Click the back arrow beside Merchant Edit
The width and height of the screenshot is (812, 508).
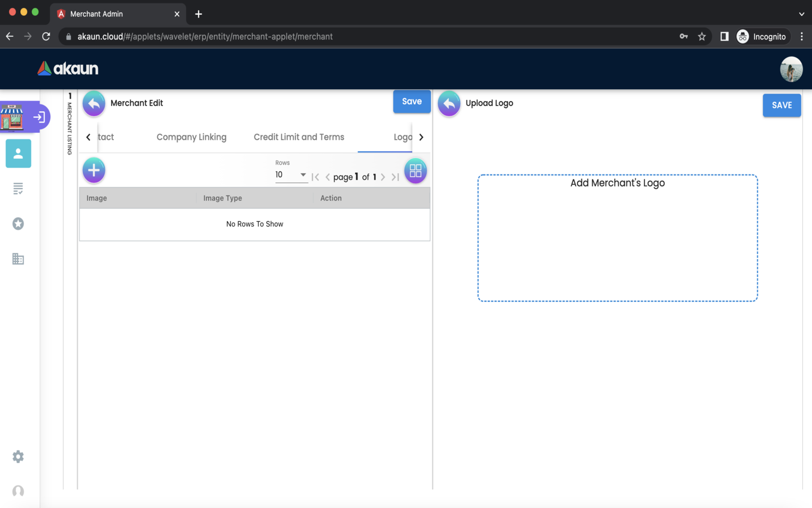click(94, 103)
